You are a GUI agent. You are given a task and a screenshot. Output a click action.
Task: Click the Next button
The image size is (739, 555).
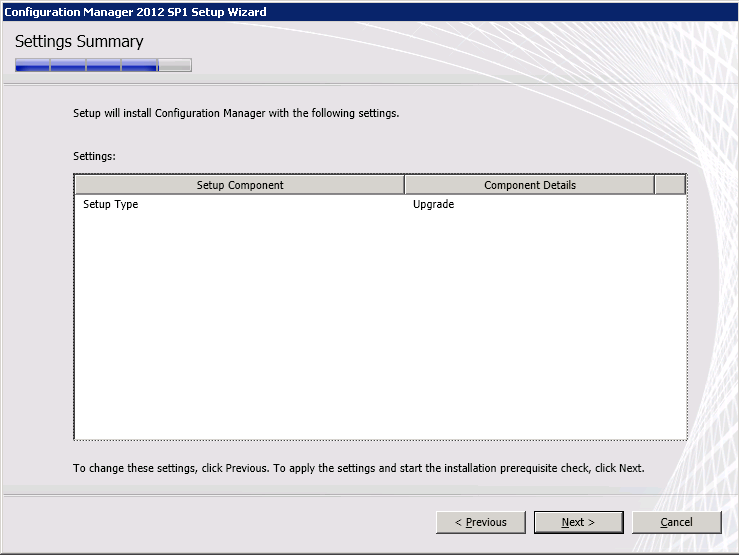pyautogui.click(x=578, y=522)
